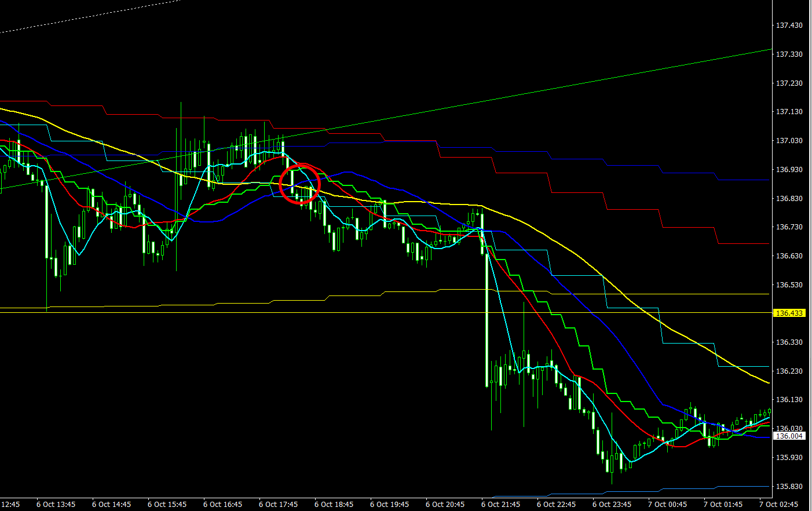The image size is (812, 511).
Task: Click the 135.830 price axis label
Action: tap(789, 487)
